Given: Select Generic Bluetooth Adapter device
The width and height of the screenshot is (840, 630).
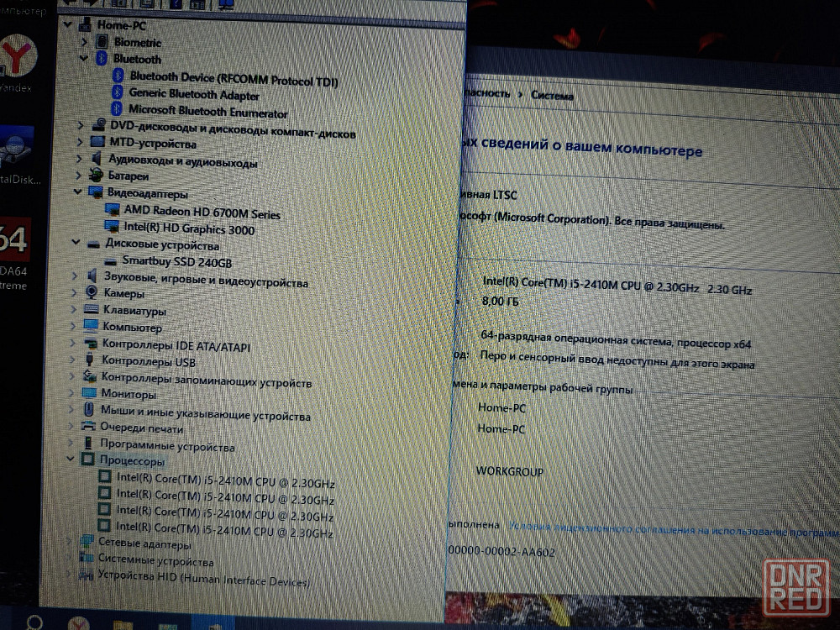Looking at the screenshot, I should 194,94.
